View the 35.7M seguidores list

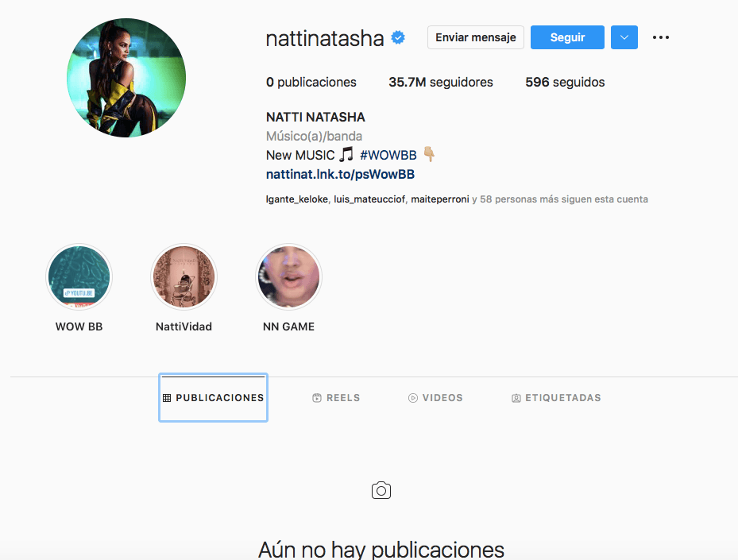(x=441, y=82)
